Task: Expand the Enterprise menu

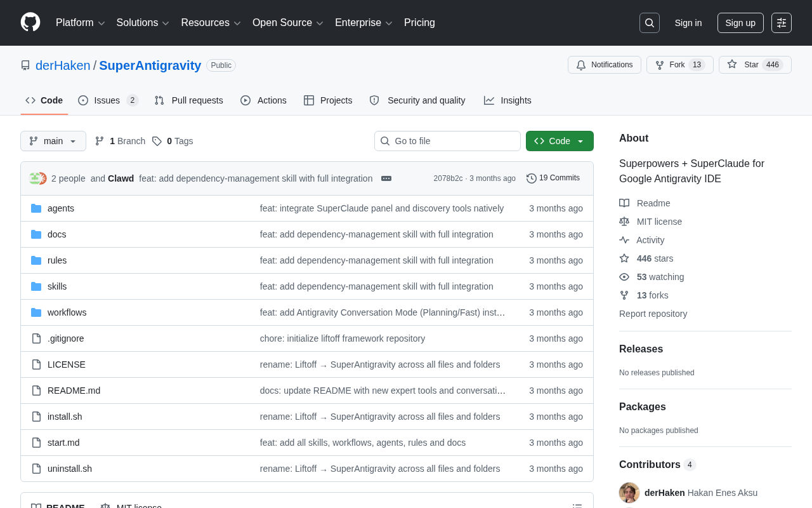Action: 364,23
